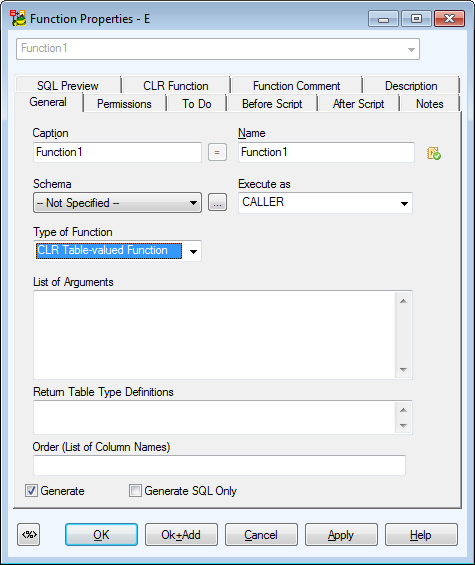Go to the Function Comment tab
Screen dimensions: 475x565
click(297, 85)
